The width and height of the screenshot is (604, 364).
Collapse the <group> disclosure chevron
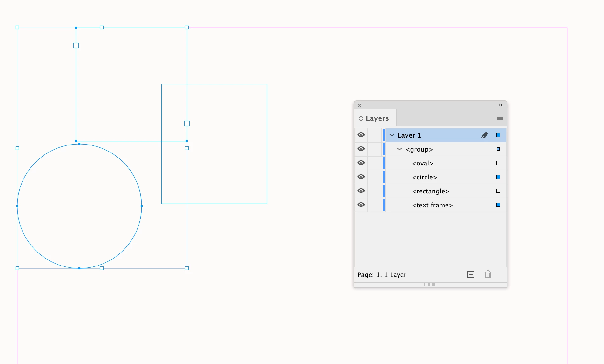pos(399,149)
